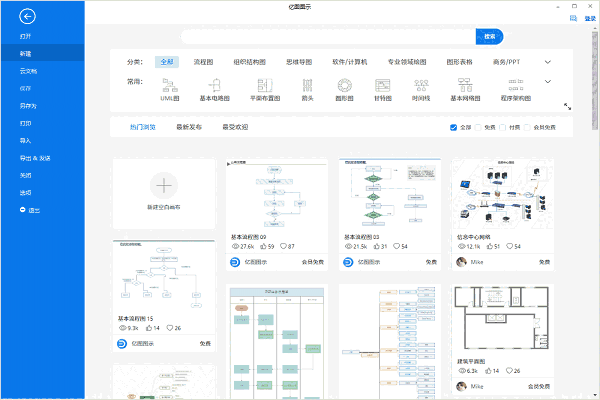Select the 箭头 diagram icon
Image resolution: width=600 pixels, height=400 pixels.
point(307,85)
